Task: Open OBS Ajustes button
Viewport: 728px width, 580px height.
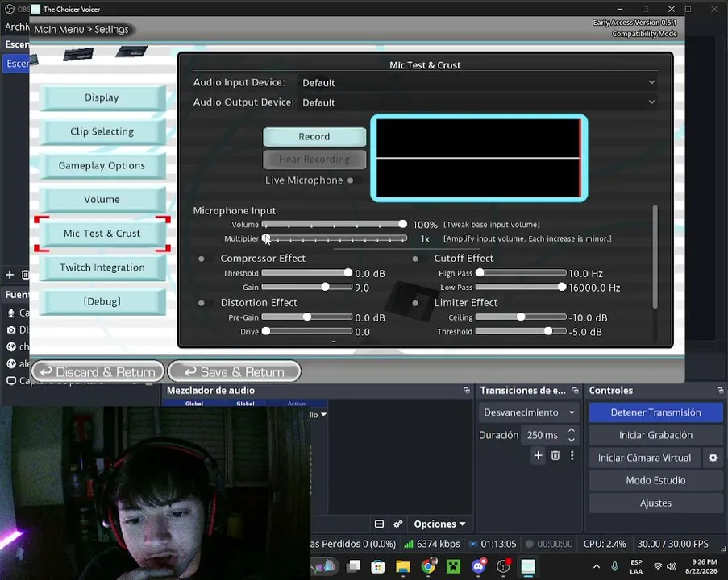Action: point(656,503)
